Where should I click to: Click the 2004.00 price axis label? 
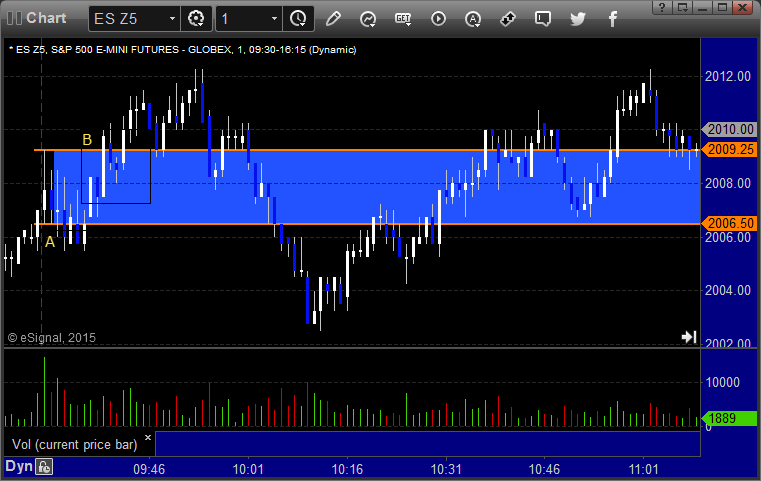point(728,290)
